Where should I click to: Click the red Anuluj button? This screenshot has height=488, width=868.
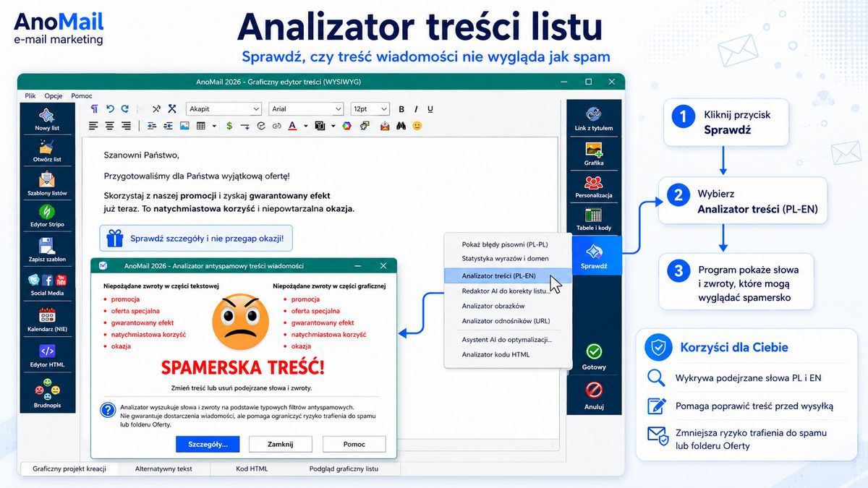594,395
